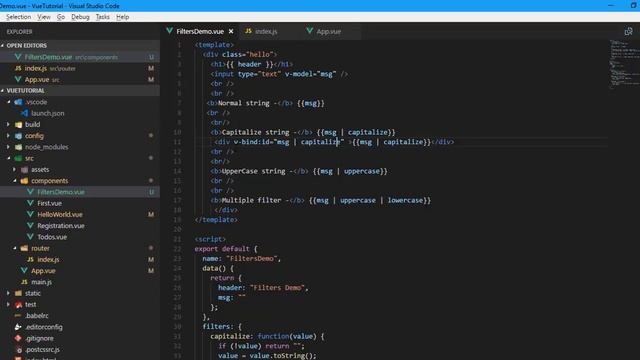640x360 pixels.
Task: Collapse the router folder arrow
Action: [15, 248]
